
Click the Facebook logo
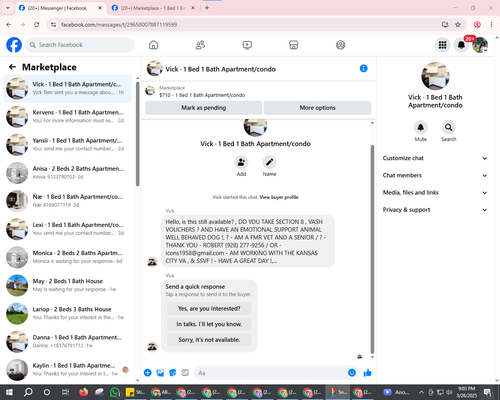click(14, 45)
